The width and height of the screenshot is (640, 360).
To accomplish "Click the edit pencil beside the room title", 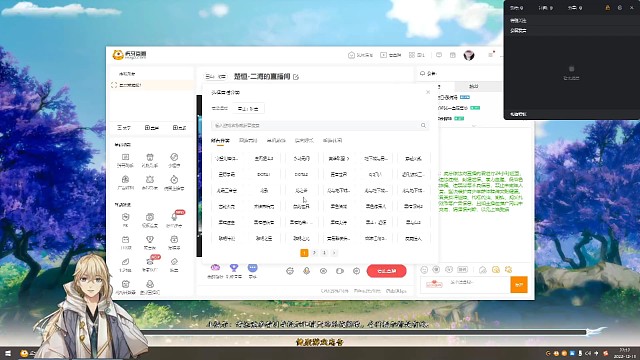I will tap(296, 77).
